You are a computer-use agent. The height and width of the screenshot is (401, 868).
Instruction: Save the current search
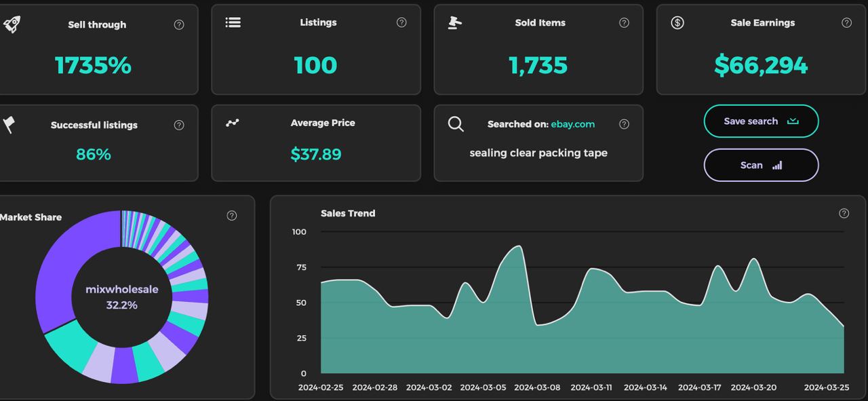[x=761, y=121]
